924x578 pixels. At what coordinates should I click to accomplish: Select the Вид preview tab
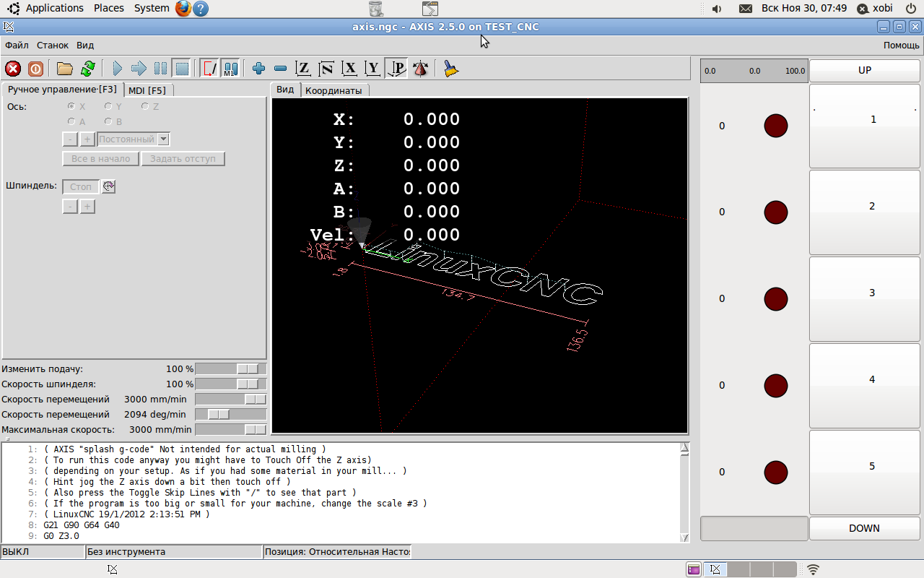285,89
